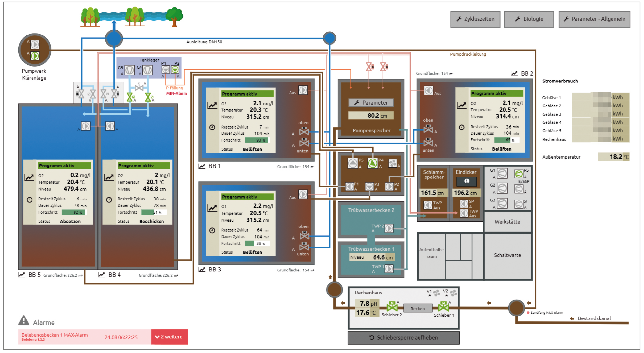Open trend chart icon for BB 5
The height and width of the screenshot is (353, 644).
[x=22, y=275]
